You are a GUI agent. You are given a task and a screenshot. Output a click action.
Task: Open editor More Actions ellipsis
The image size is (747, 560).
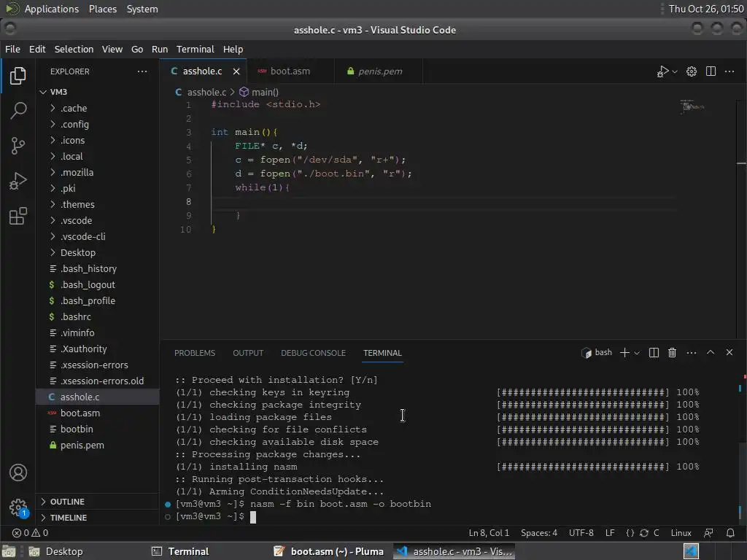click(x=729, y=71)
